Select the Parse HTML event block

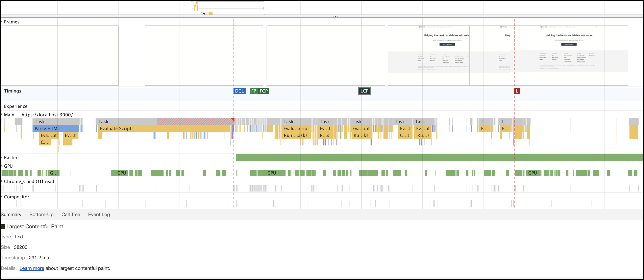tap(55, 128)
